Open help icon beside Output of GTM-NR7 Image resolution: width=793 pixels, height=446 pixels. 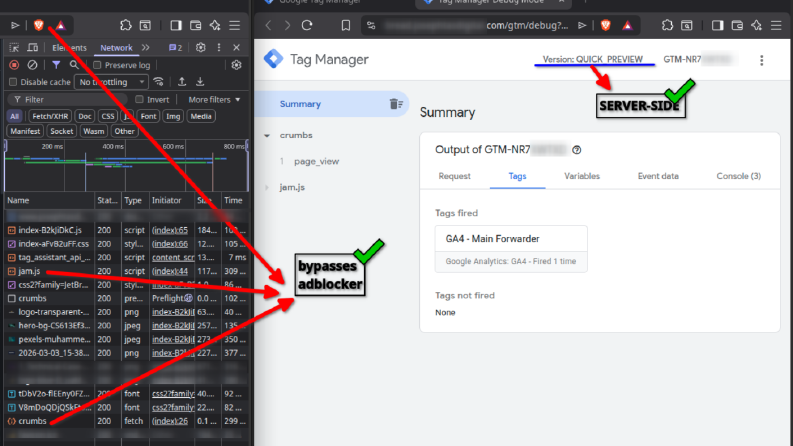click(x=577, y=150)
